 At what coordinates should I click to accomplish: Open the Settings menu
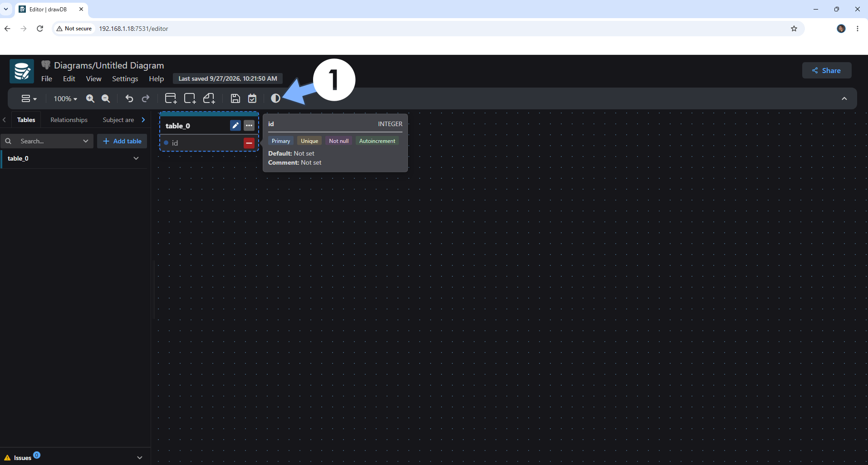[125, 78]
